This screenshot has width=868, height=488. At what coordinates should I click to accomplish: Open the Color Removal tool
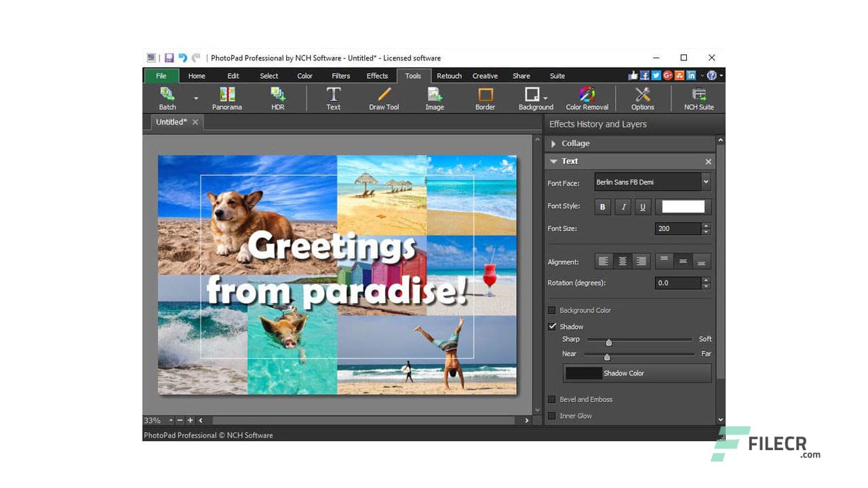(x=586, y=98)
